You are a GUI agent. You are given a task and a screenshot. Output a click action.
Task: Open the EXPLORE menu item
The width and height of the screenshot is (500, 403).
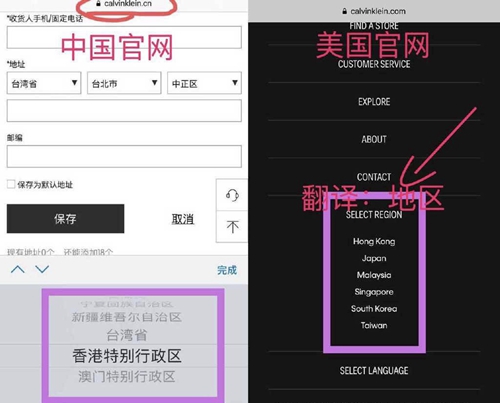[x=374, y=101]
